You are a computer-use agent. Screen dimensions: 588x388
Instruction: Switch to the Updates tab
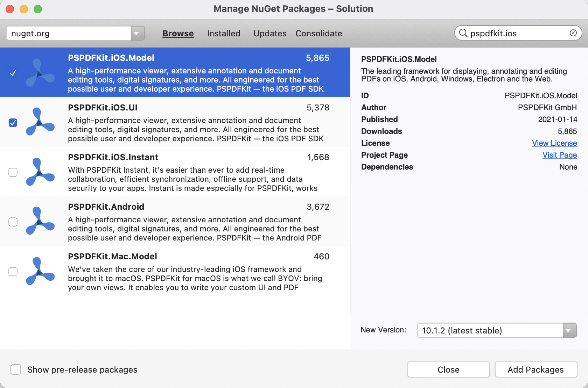point(270,34)
